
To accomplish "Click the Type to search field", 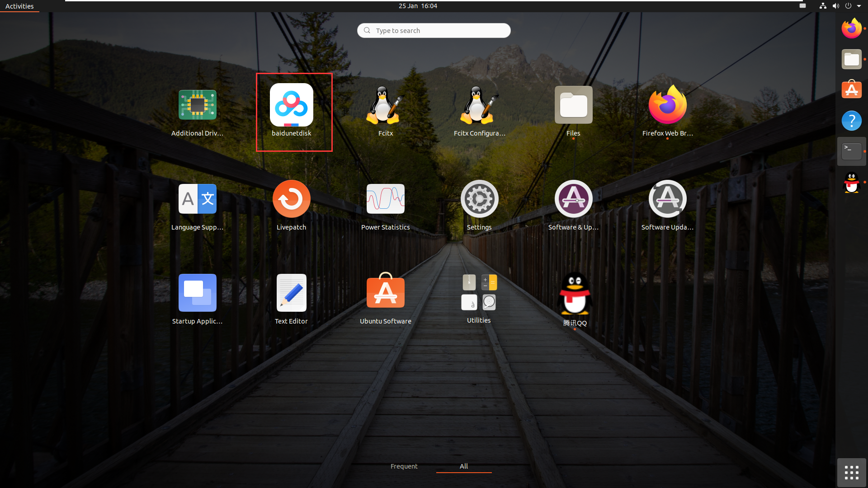I will pyautogui.click(x=434, y=30).
